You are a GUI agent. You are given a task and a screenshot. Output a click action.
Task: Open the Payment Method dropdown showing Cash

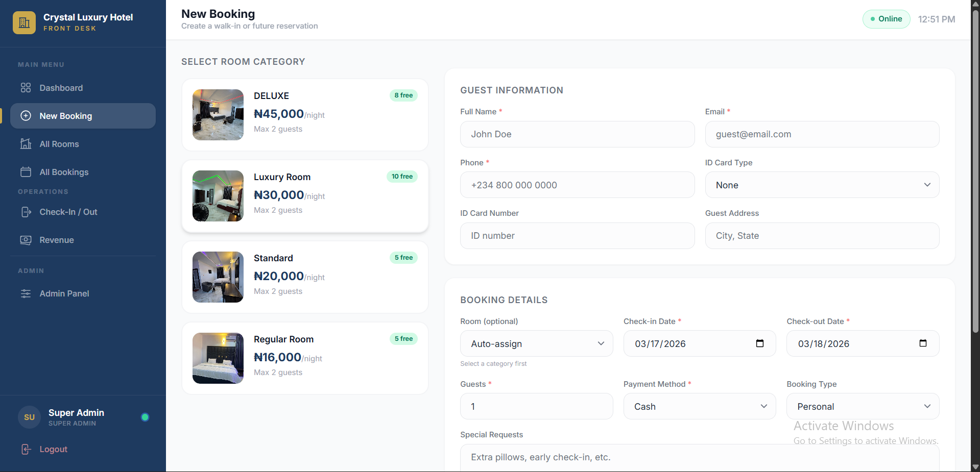click(699, 406)
